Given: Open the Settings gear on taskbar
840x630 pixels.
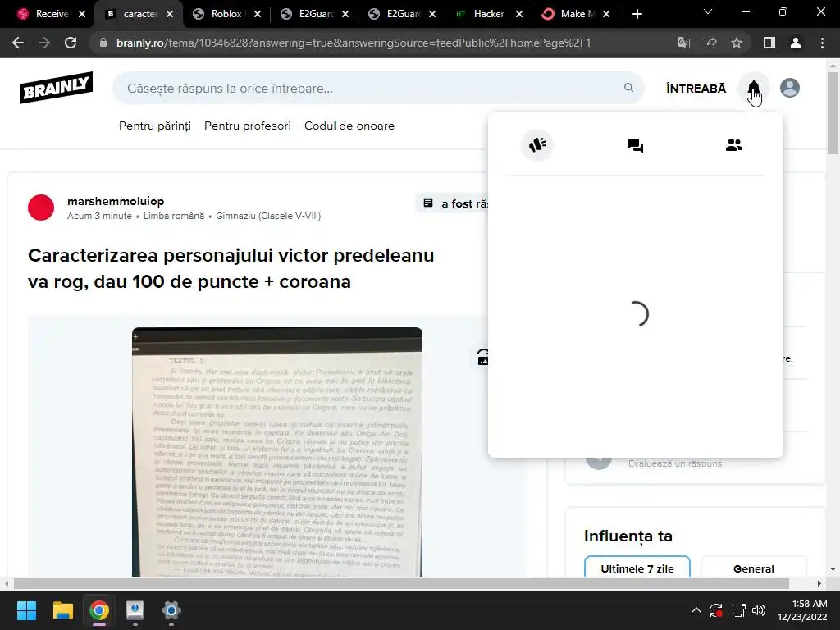Looking at the screenshot, I should pos(171,610).
